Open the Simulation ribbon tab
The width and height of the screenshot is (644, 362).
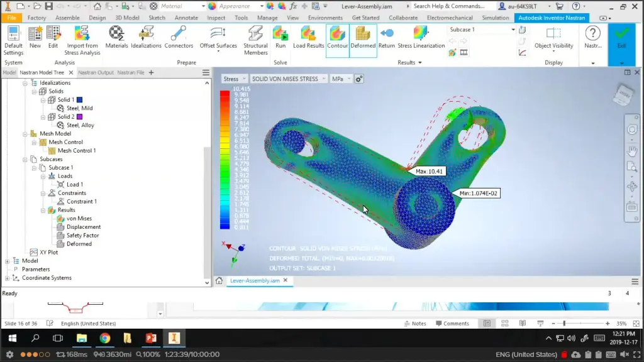click(x=496, y=18)
